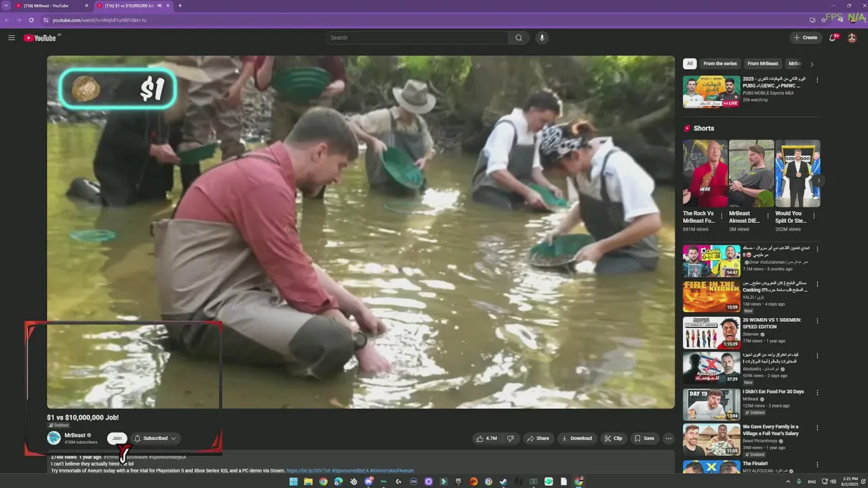Image resolution: width=868 pixels, height=488 pixels.
Task: Click the #ImmortalsofAveum hashtag link
Action: (x=392, y=470)
